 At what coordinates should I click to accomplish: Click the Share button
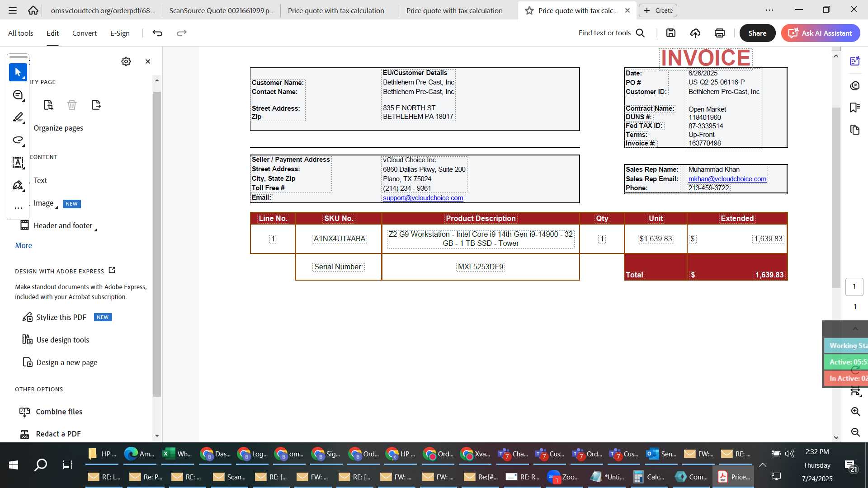coord(757,33)
